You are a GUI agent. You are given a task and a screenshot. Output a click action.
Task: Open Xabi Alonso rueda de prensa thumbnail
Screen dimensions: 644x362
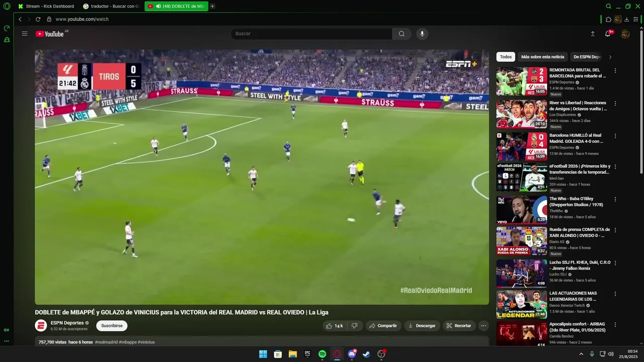pyautogui.click(x=521, y=241)
